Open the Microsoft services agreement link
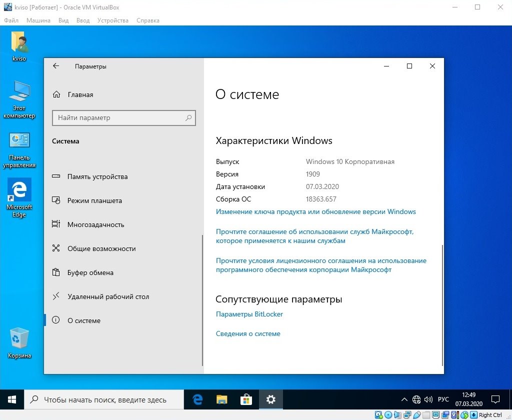Viewport: 512px width, 420px height. point(315,236)
